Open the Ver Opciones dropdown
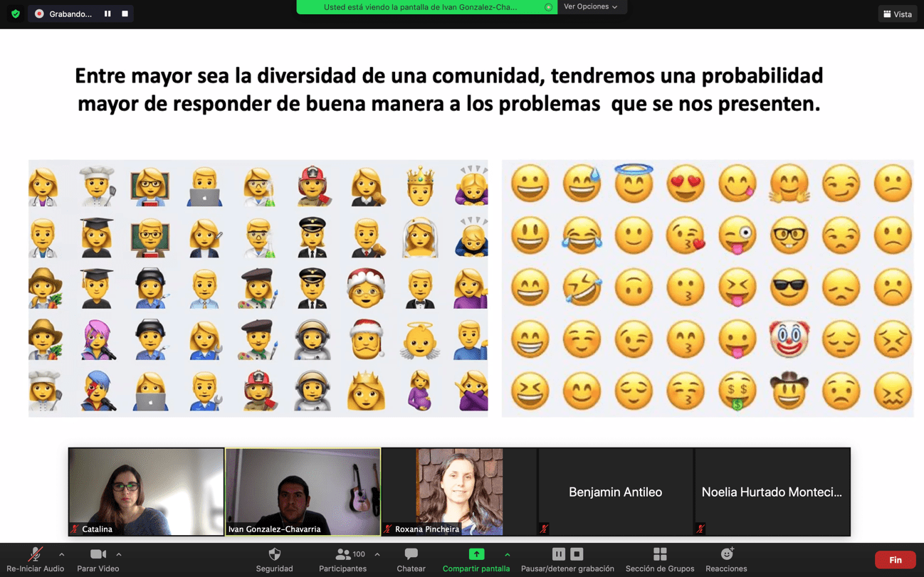 point(590,7)
